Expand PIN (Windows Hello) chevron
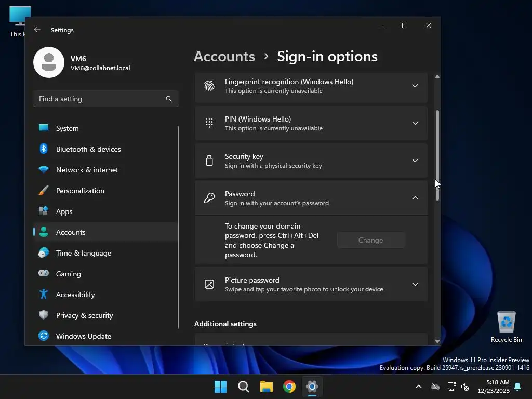 (x=415, y=123)
